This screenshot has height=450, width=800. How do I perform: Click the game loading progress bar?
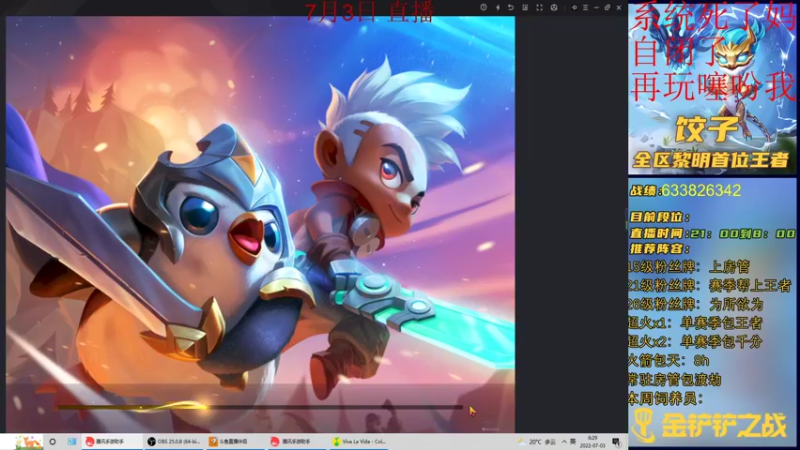coord(260,407)
